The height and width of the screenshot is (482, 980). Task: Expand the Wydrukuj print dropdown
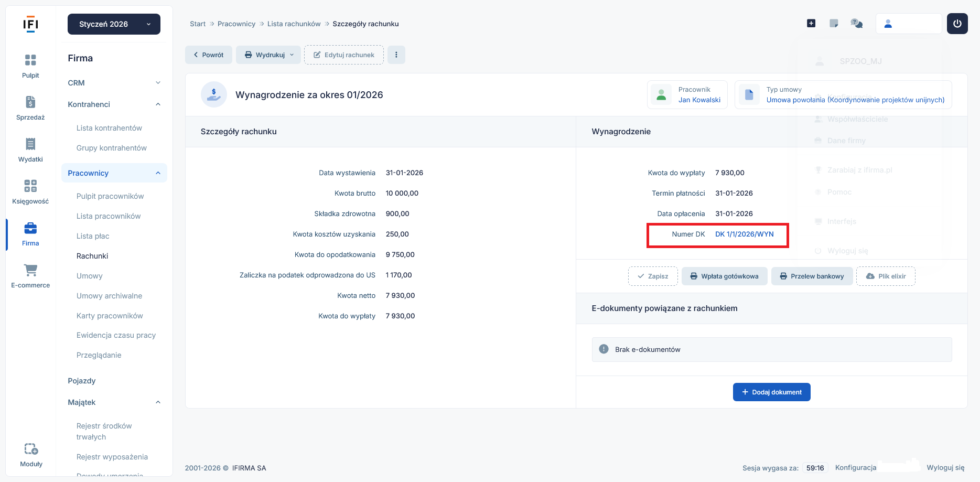point(269,55)
